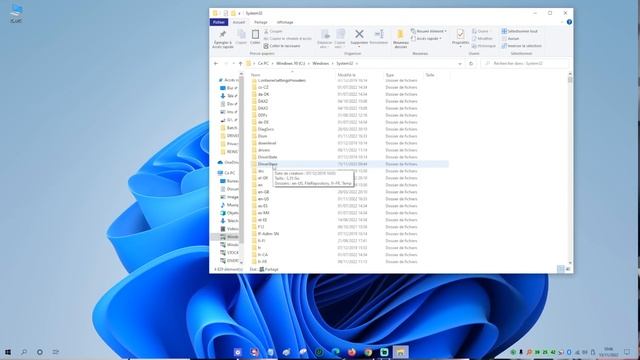This screenshot has height=360, width=640.
Task: Click the Couper (cut) command
Action: (273, 31)
